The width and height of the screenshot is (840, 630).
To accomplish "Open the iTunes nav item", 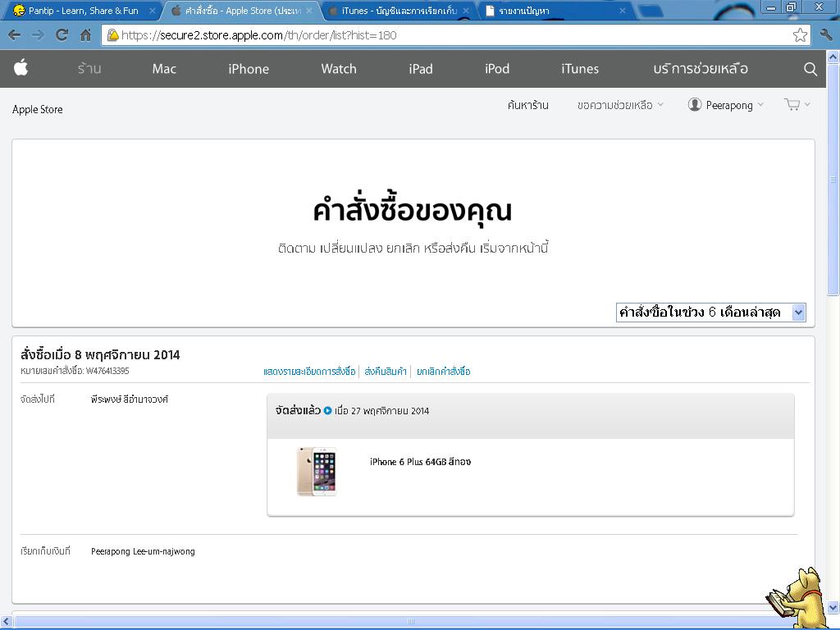I will coord(580,69).
